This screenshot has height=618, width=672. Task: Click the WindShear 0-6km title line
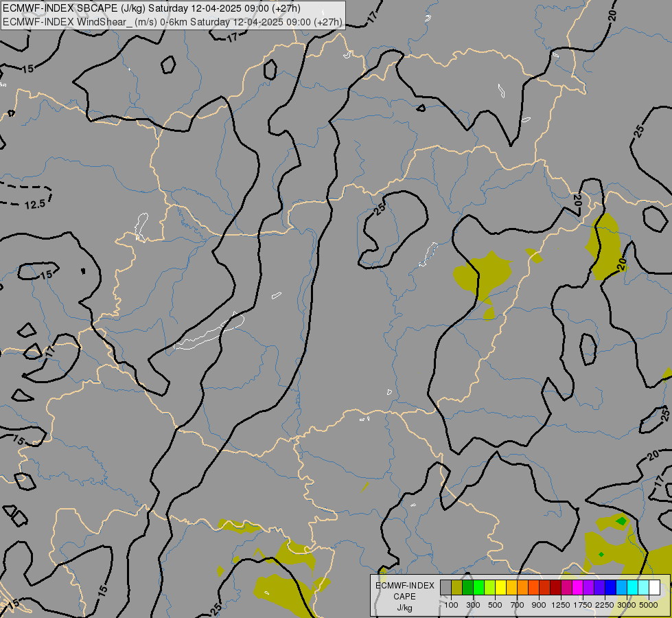(172, 22)
